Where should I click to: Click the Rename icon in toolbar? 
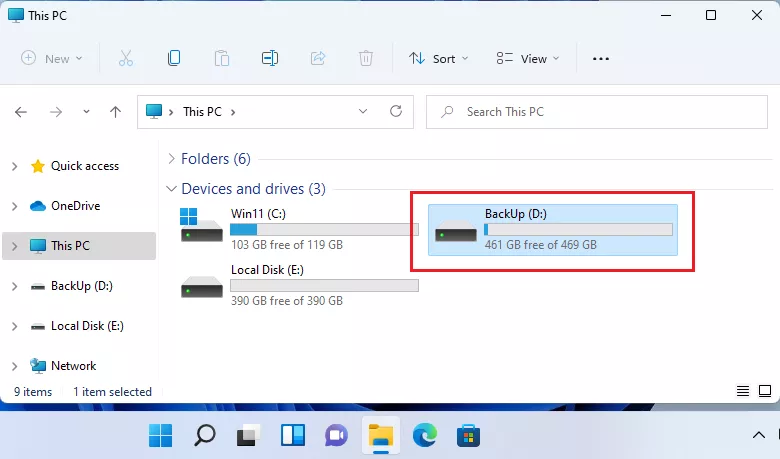270,58
